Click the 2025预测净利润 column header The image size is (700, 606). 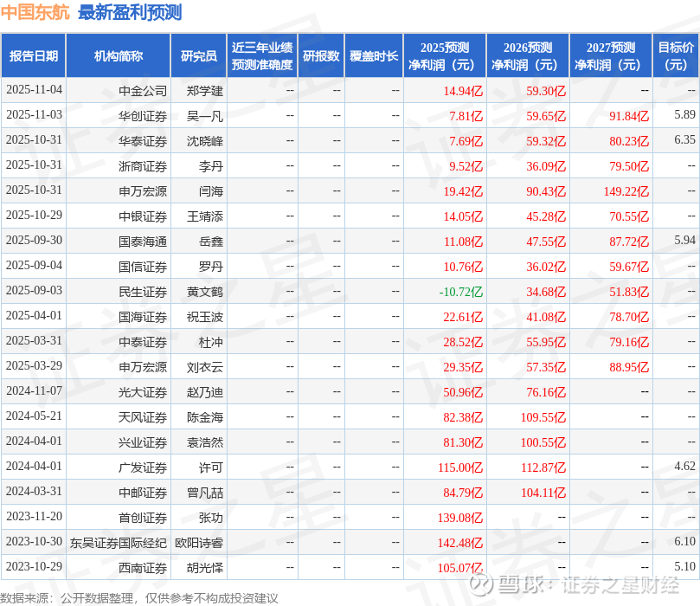445,55
